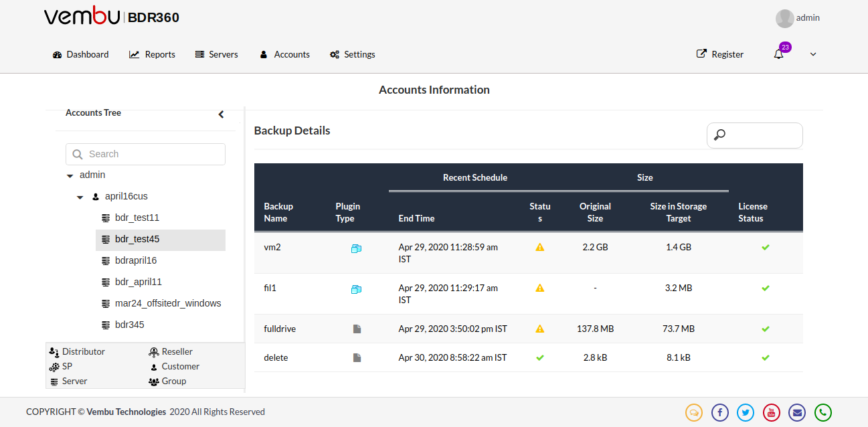Click the magnifier icon in Backup Details search
Viewport: 868px width, 427px height.
coord(719,135)
